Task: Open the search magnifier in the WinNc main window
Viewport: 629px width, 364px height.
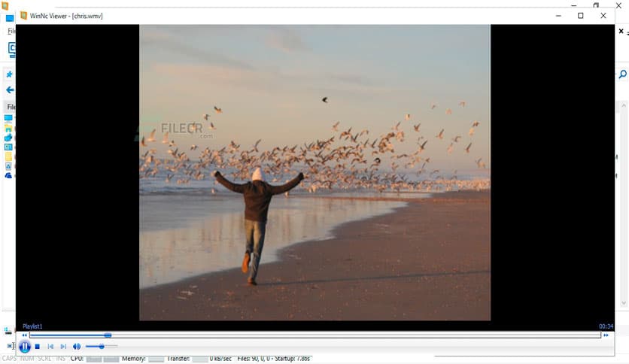Action: [622, 74]
